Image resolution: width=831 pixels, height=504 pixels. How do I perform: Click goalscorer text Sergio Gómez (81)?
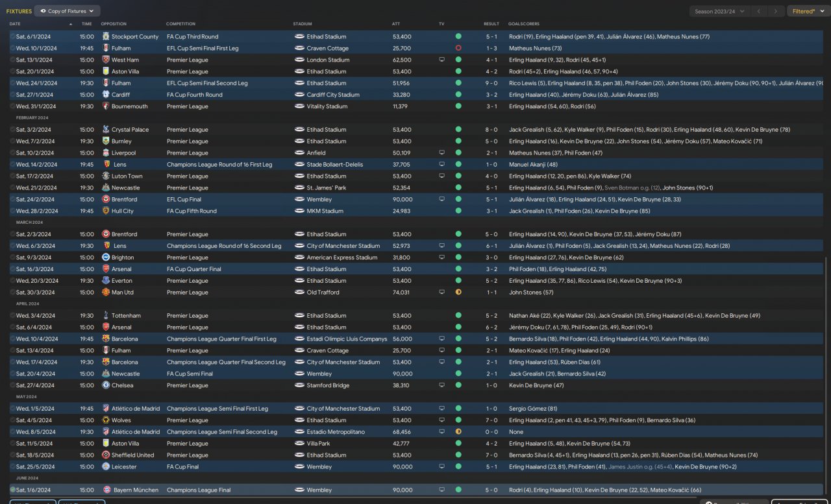coord(533,409)
